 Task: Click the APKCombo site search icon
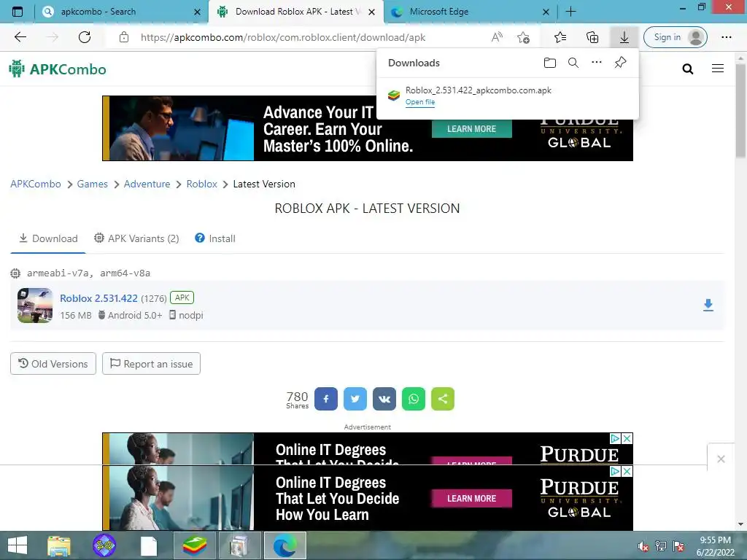point(687,69)
